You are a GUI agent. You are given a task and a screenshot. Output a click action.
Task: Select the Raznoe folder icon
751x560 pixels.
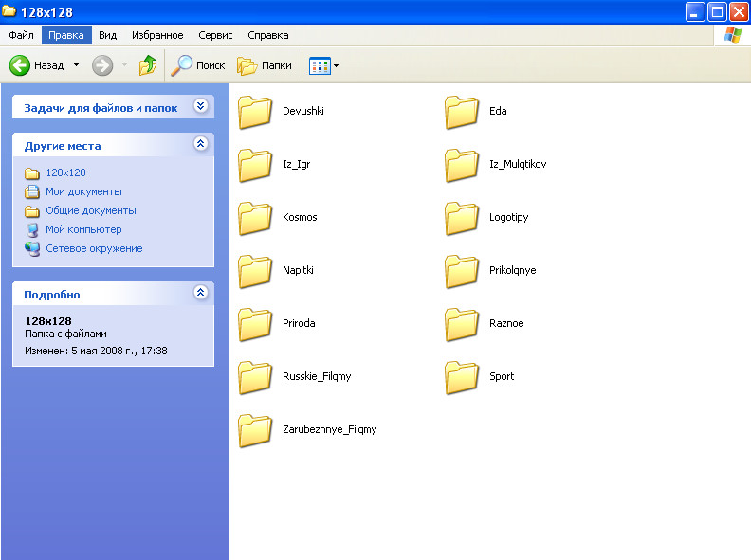pos(462,324)
